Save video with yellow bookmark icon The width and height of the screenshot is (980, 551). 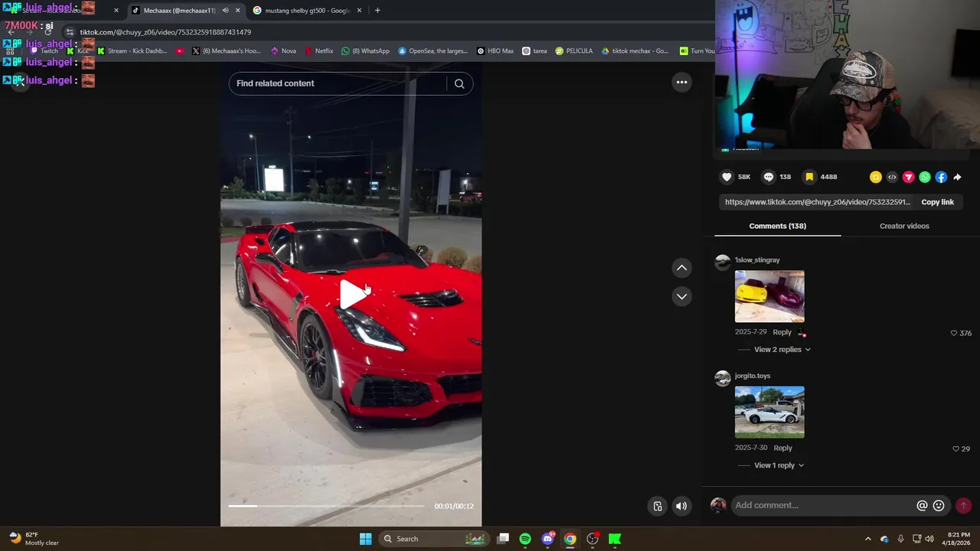(809, 177)
